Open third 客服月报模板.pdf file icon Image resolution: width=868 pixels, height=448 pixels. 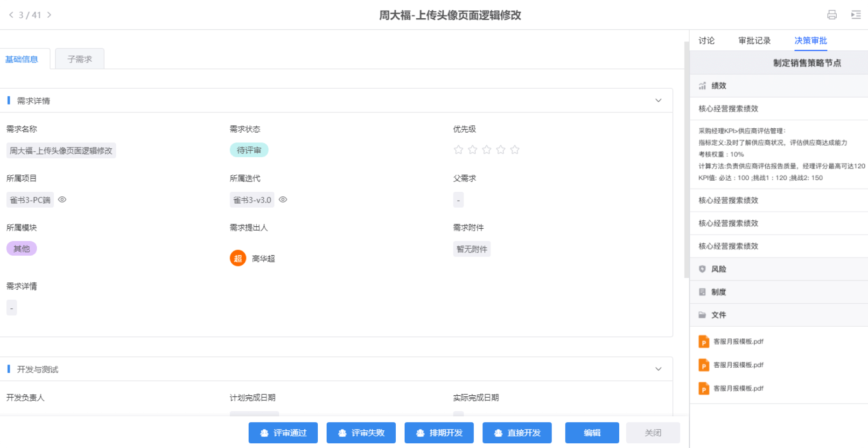(704, 388)
